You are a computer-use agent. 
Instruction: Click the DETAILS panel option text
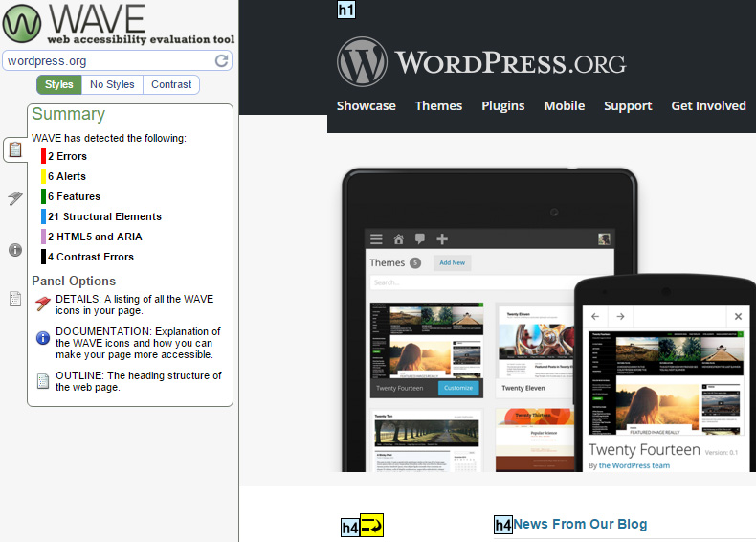click(x=135, y=305)
